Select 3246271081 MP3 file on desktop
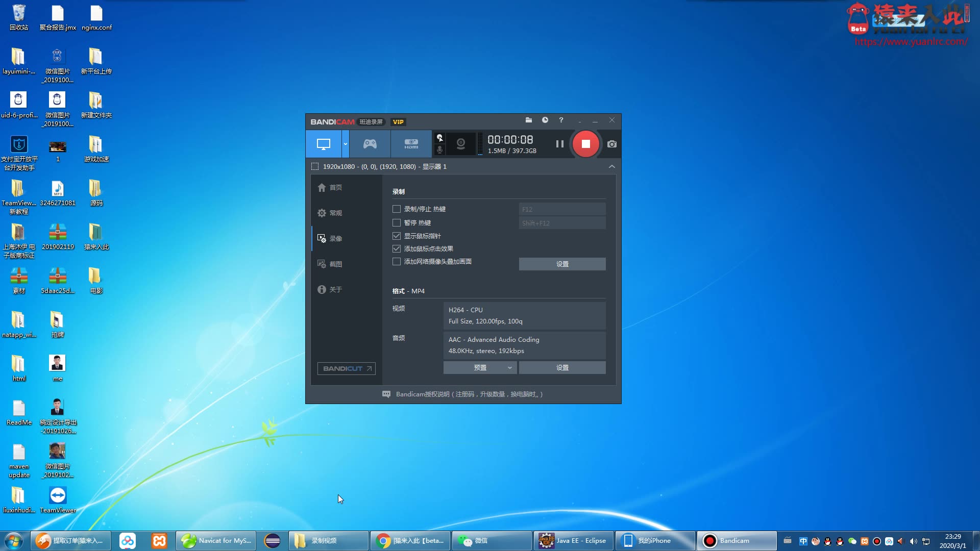The width and height of the screenshot is (980, 551). (x=58, y=193)
